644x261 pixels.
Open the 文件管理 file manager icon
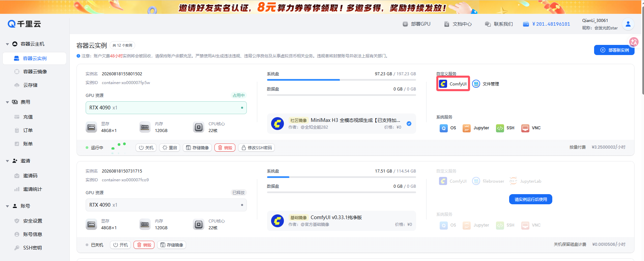486,84
